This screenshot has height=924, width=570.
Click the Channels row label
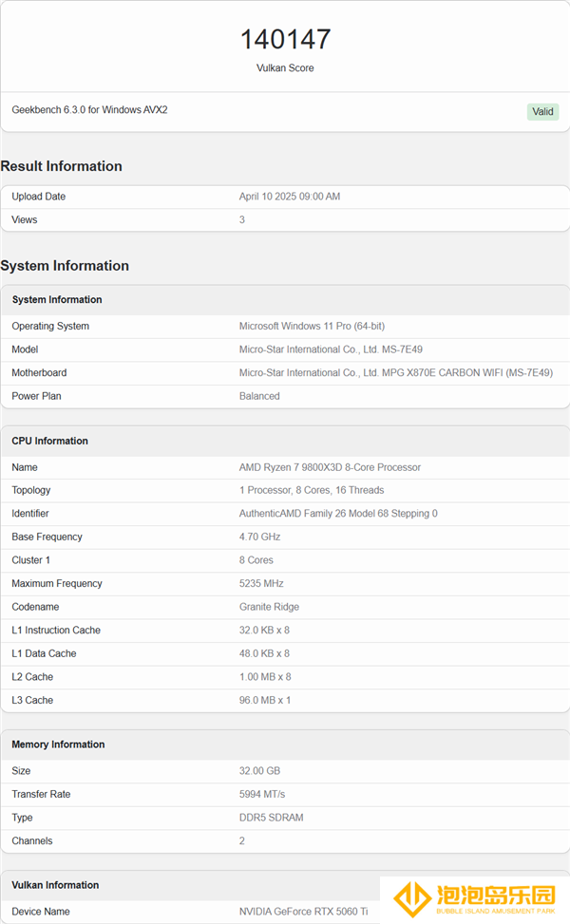coord(32,841)
